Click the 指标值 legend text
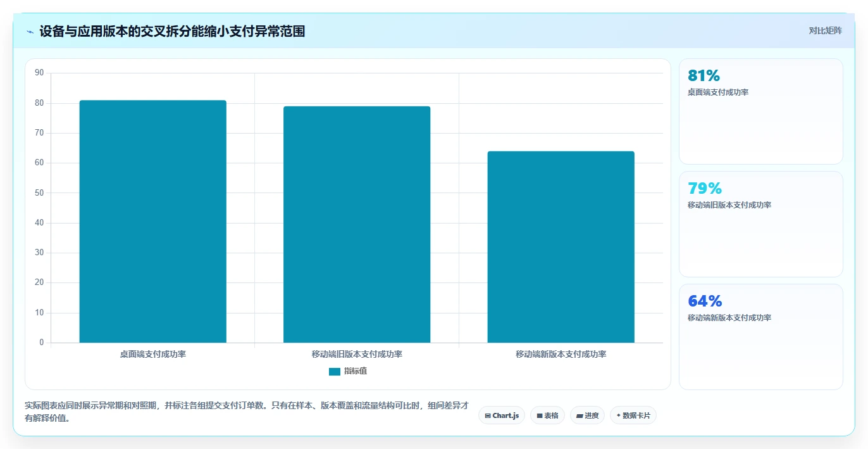The width and height of the screenshot is (868, 449). [x=356, y=371]
